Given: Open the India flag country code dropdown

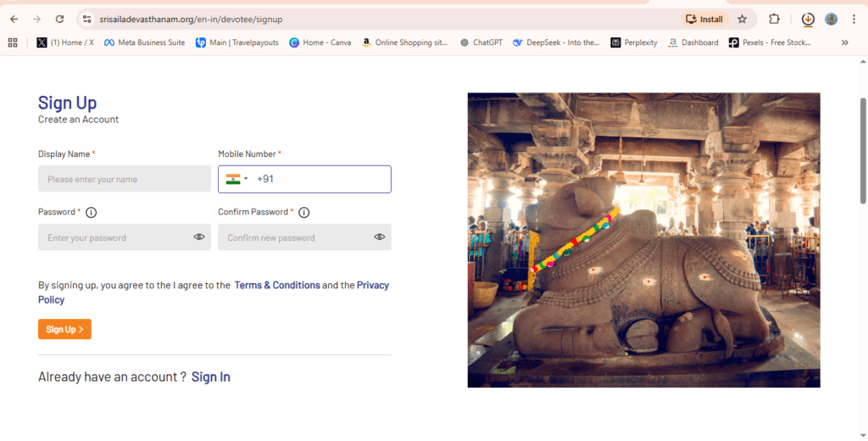Looking at the screenshot, I should point(236,179).
